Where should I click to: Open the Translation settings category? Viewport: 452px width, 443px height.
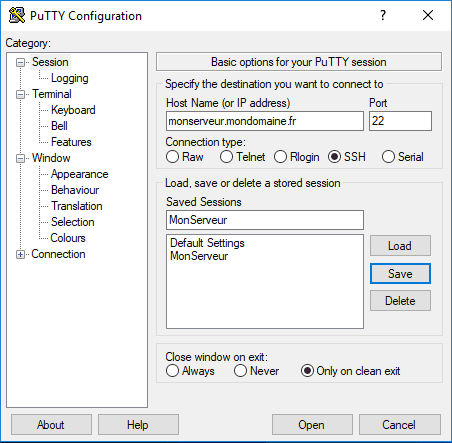[77, 206]
